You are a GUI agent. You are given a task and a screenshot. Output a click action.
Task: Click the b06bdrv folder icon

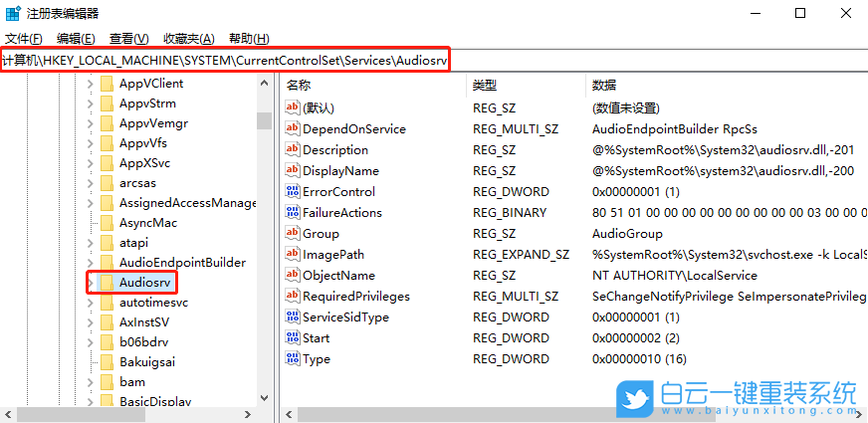pos(107,342)
